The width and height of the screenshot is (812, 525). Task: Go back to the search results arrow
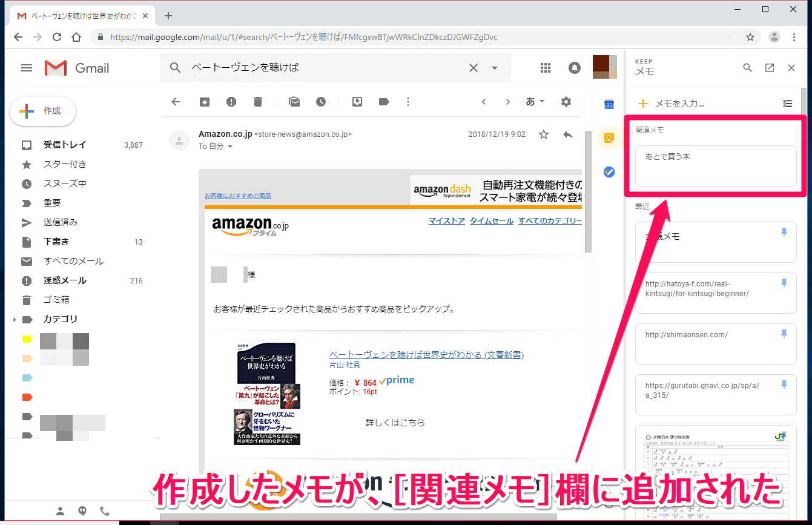coord(176,102)
